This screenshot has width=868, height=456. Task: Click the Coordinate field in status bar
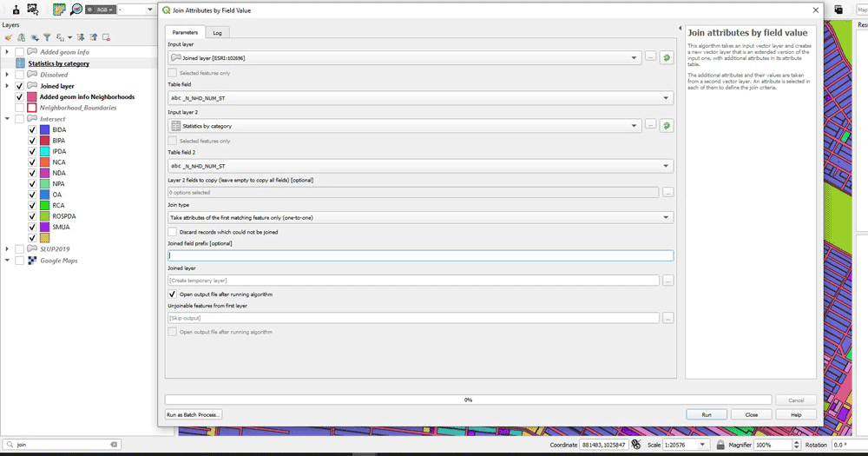[603, 445]
